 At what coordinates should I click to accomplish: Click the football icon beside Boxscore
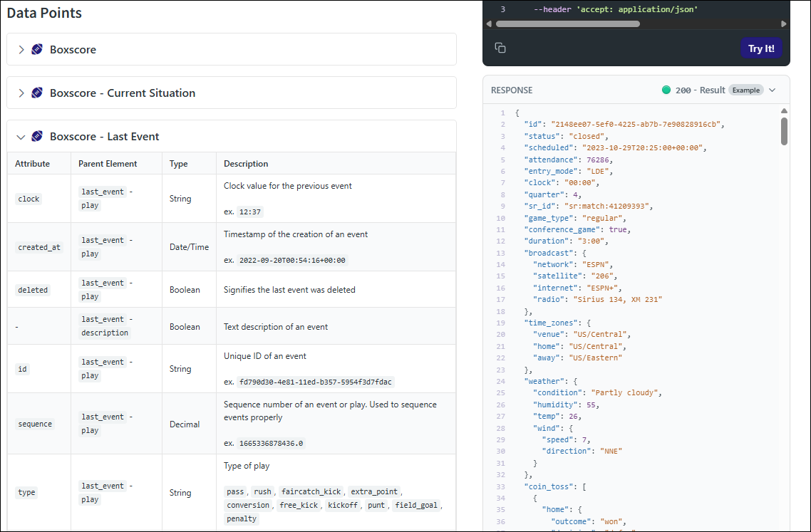(x=37, y=49)
